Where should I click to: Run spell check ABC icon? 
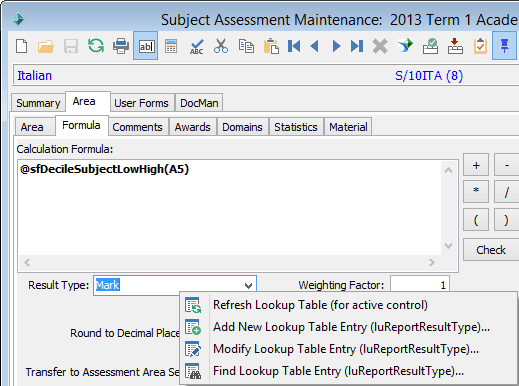pyautogui.click(x=196, y=46)
